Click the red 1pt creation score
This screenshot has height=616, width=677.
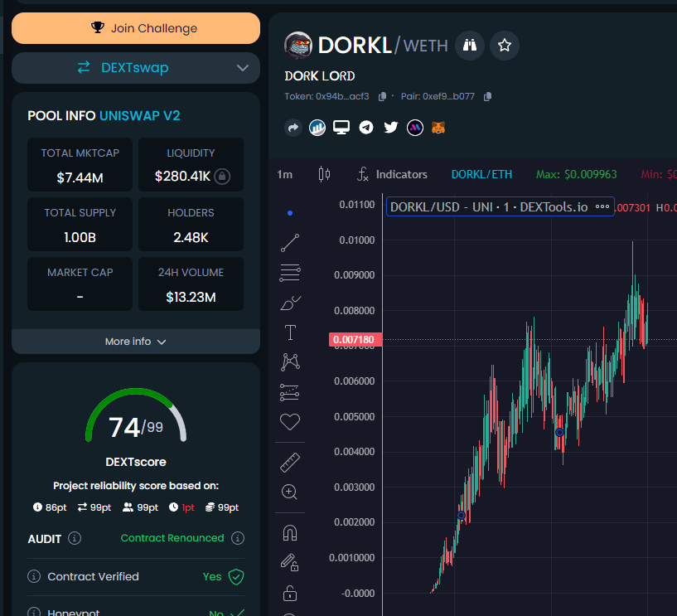pyautogui.click(x=181, y=507)
